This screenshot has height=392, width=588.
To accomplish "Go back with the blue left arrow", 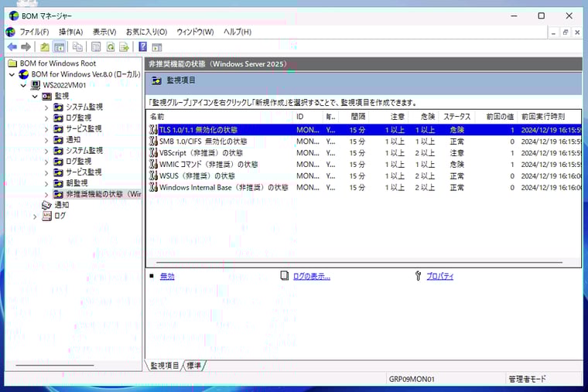I will pyautogui.click(x=12, y=47).
